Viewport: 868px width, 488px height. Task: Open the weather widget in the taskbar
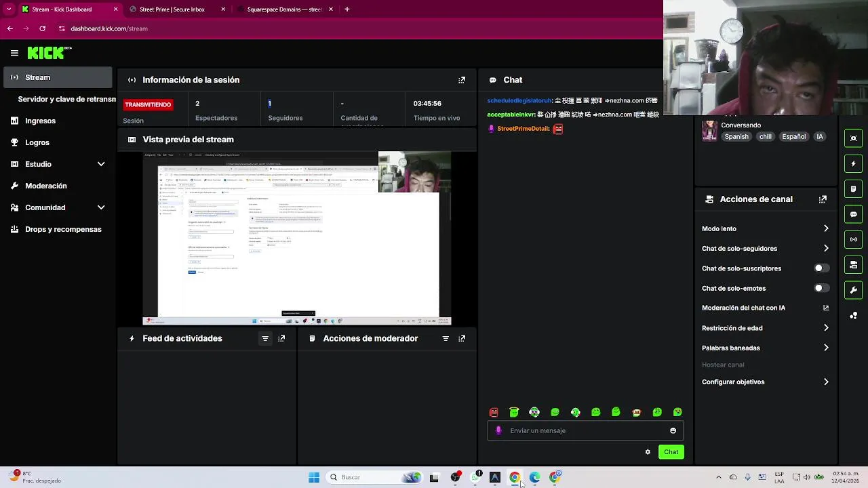tap(35, 477)
